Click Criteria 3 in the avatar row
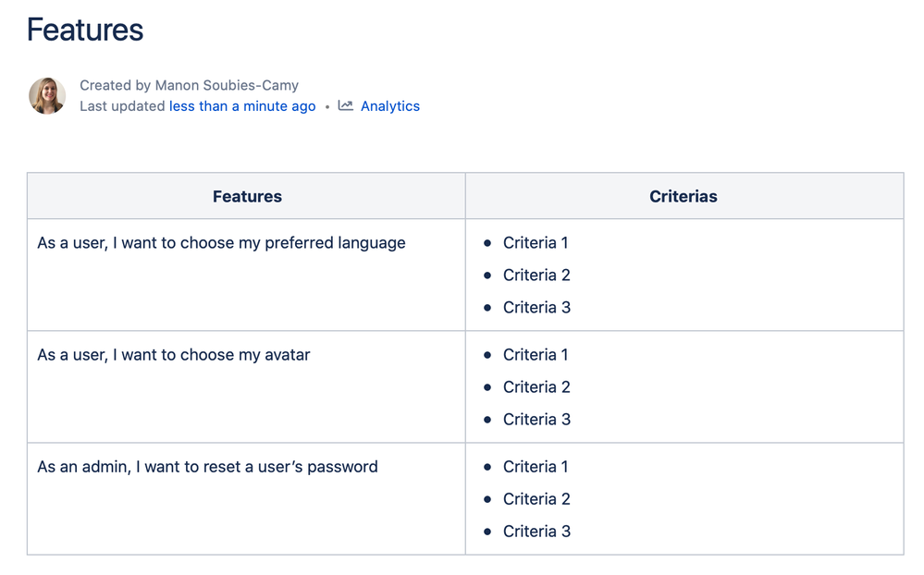Image resolution: width=924 pixels, height=575 pixels. point(536,420)
